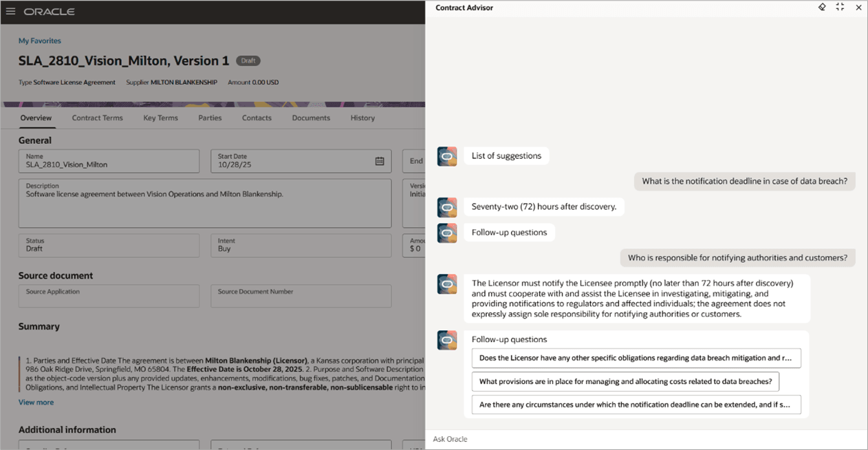Viewport: 868px width, 450px height.
Task: Click the assistant avatar beside 'List of suggestions'
Action: (x=447, y=156)
